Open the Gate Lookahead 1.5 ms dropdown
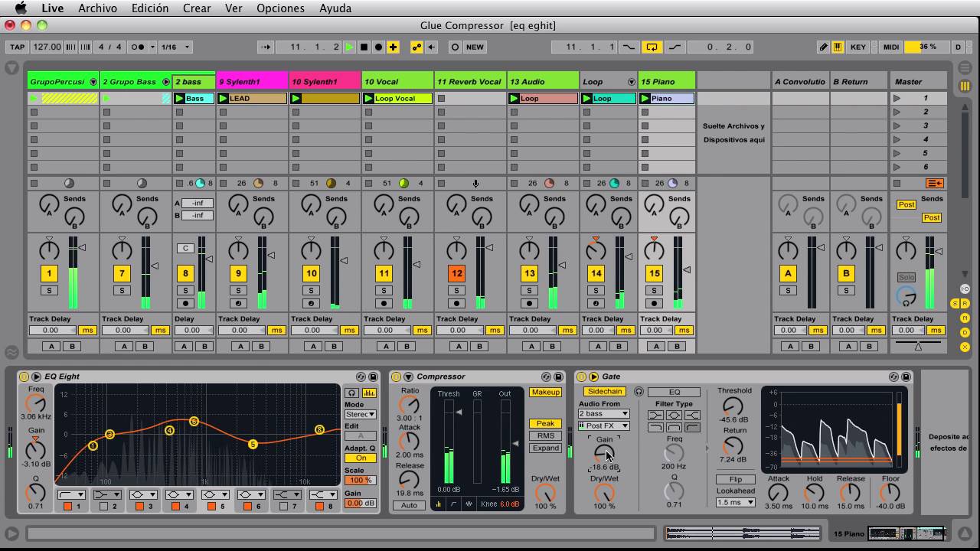This screenshot has height=551, width=980. click(x=735, y=503)
